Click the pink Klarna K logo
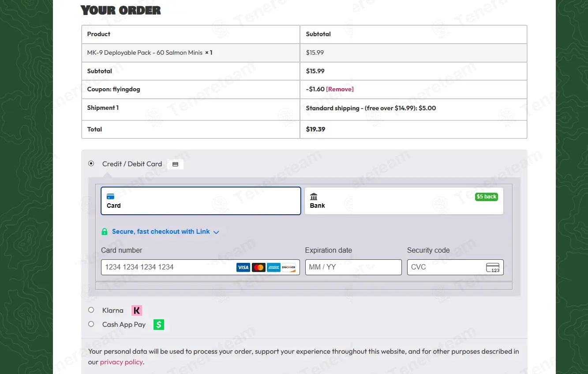The width and height of the screenshot is (588, 374). 137,310
